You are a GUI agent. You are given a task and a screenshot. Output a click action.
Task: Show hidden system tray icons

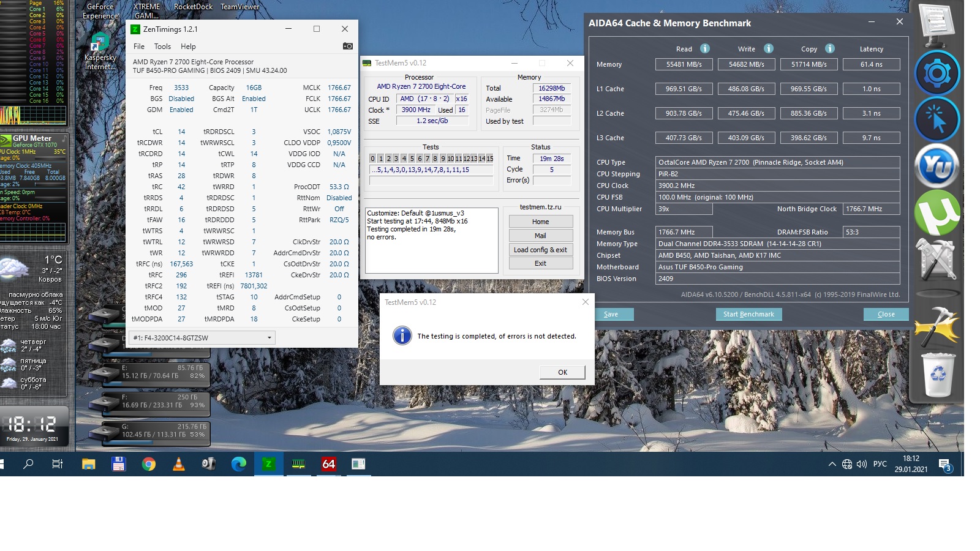(x=832, y=464)
